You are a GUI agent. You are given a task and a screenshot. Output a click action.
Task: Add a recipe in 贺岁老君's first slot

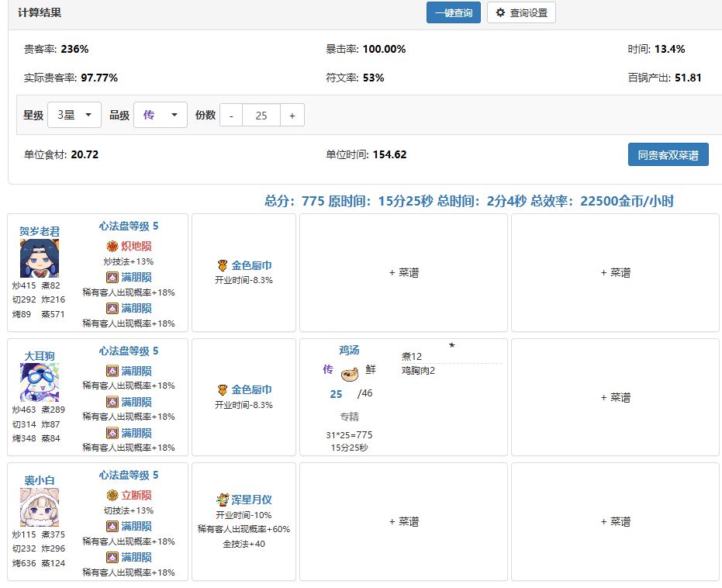pyautogui.click(x=403, y=272)
